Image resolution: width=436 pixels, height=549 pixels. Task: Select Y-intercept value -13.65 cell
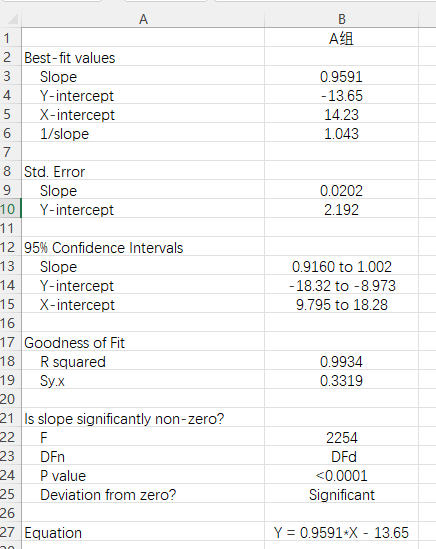coord(341,95)
